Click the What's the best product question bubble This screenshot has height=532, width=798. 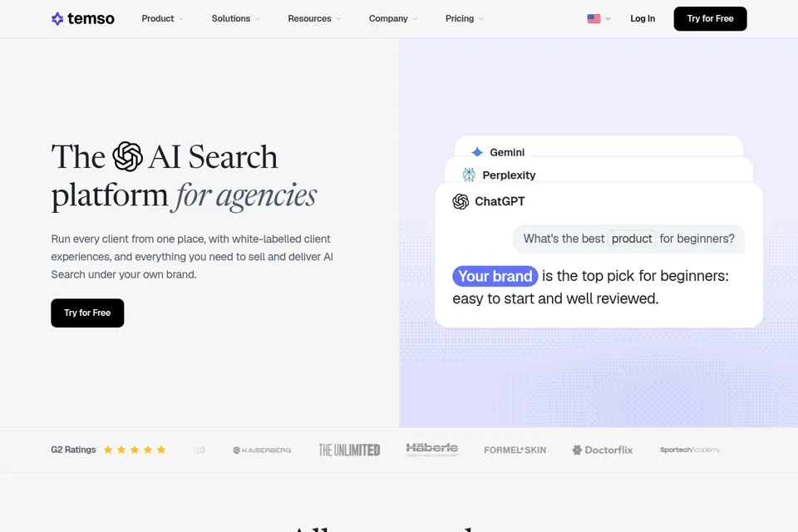[628, 239]
